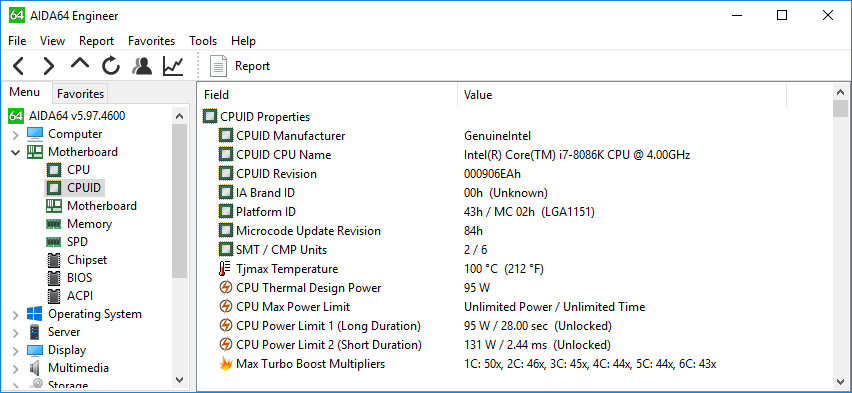
Task: Click the Operating System Windows logo icon
Action: [35, 314]
